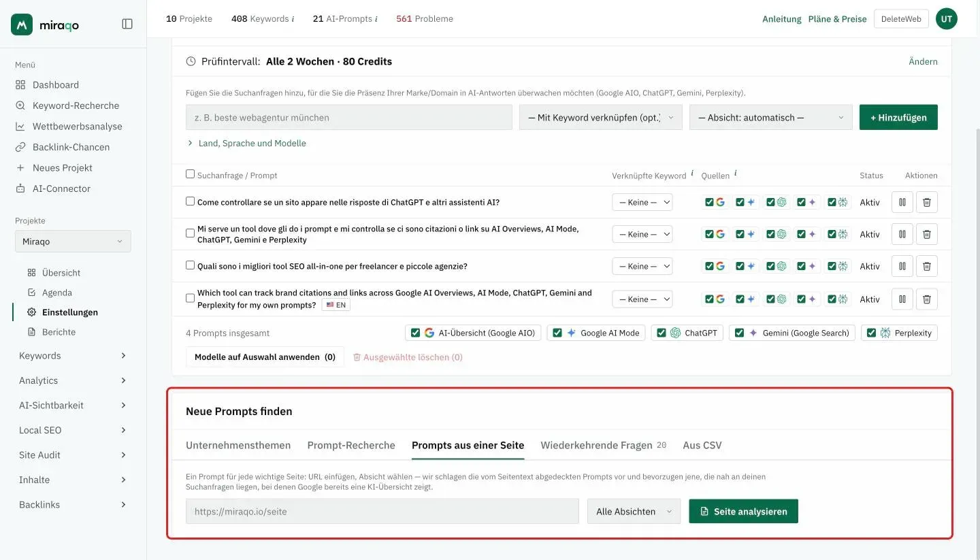Uncheck the ChatGPT model checkbox in footer
The width and height of the screenshot is (980, 560).
pos(661,333)
